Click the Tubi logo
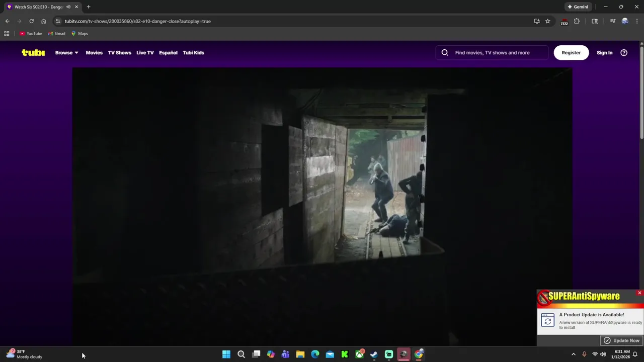 [33, 52]
